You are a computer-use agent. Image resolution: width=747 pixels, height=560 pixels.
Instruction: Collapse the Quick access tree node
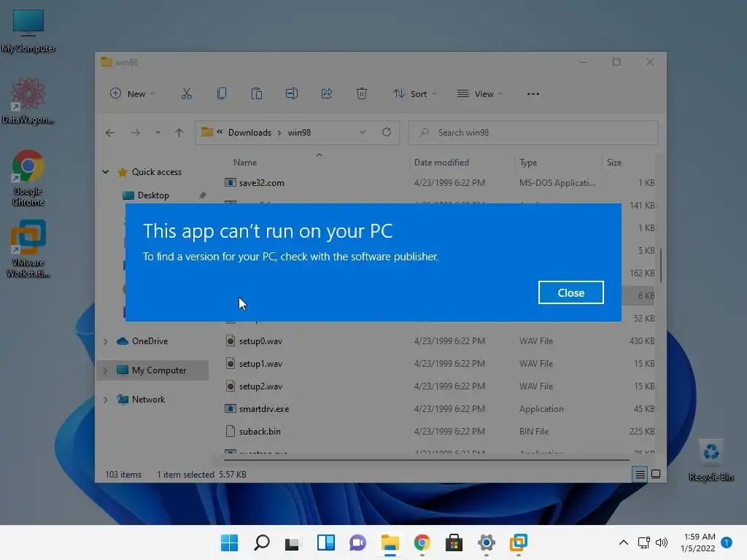pos(105,172)
